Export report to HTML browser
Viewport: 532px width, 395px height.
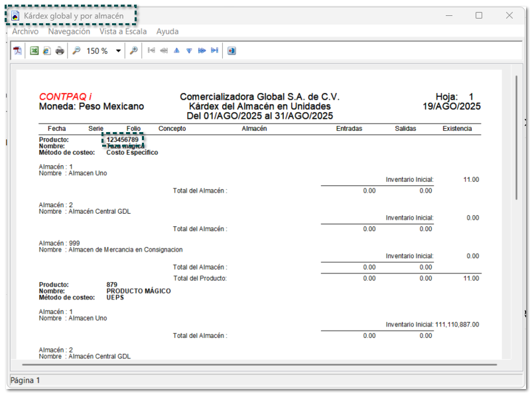pyautogui.click(x=46, y=50)
